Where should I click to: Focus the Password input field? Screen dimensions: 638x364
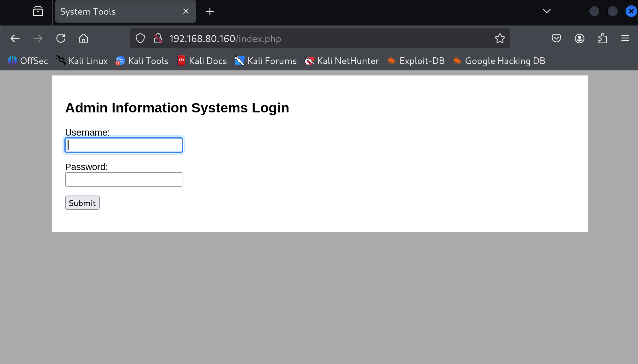[123, 179]
